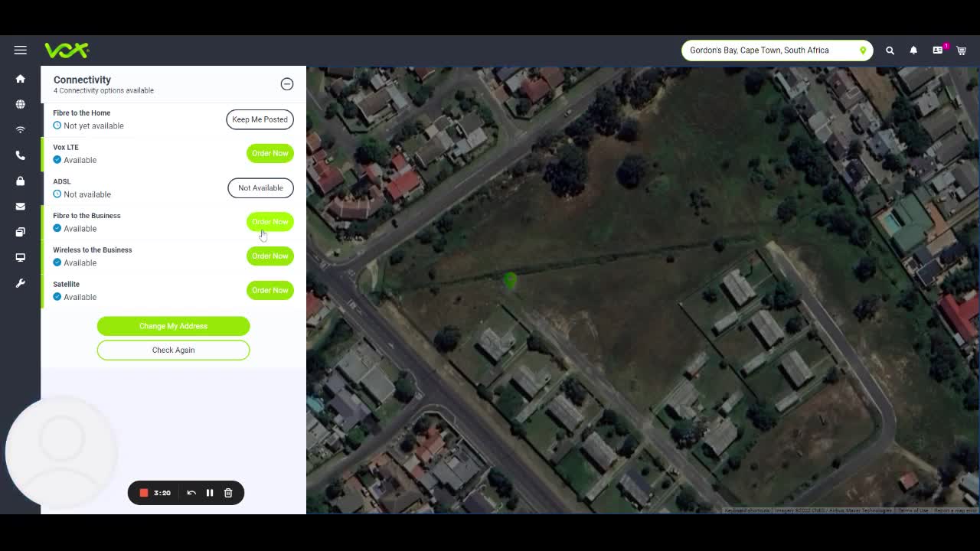The height and width of the screenshot is (551, 980).
Task: Click Wireless to the Business check icon
Action: tap(57, 262)
